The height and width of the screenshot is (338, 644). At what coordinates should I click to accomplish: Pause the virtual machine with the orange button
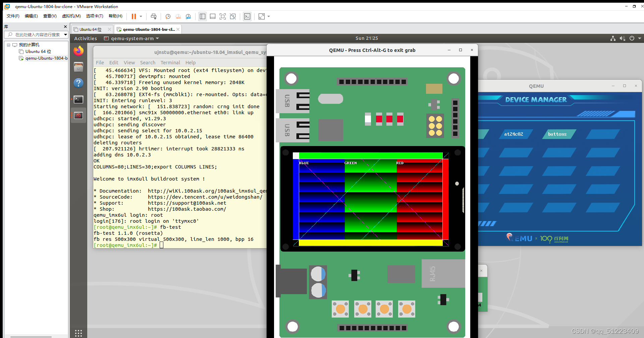pyautogui.click(x=134, y=16)
